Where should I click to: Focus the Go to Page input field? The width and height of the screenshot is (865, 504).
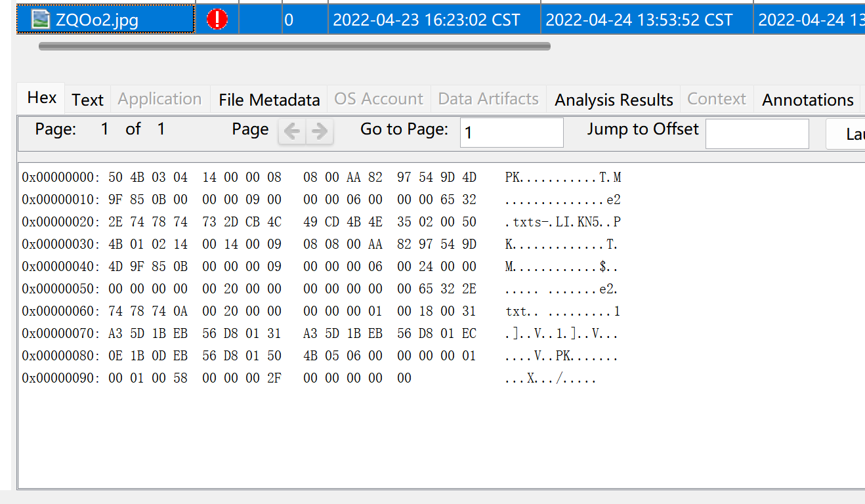(512, 133)
